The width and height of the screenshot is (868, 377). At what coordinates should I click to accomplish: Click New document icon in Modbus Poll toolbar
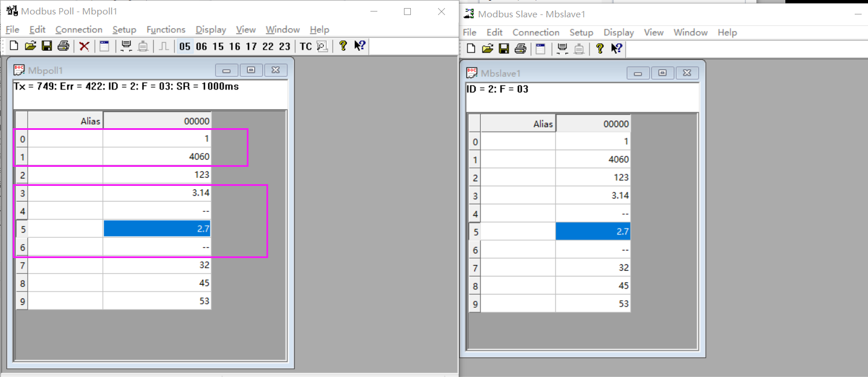tap(14, 46)
